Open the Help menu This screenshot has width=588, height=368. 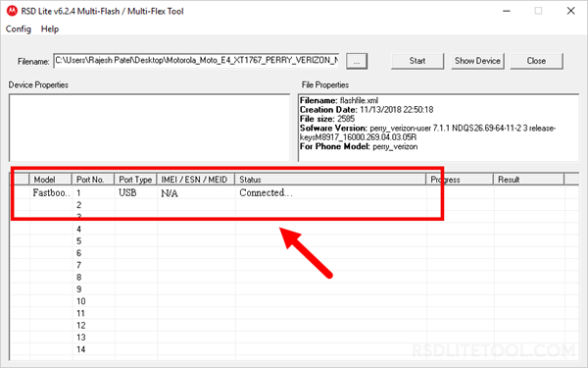point(50,28)
